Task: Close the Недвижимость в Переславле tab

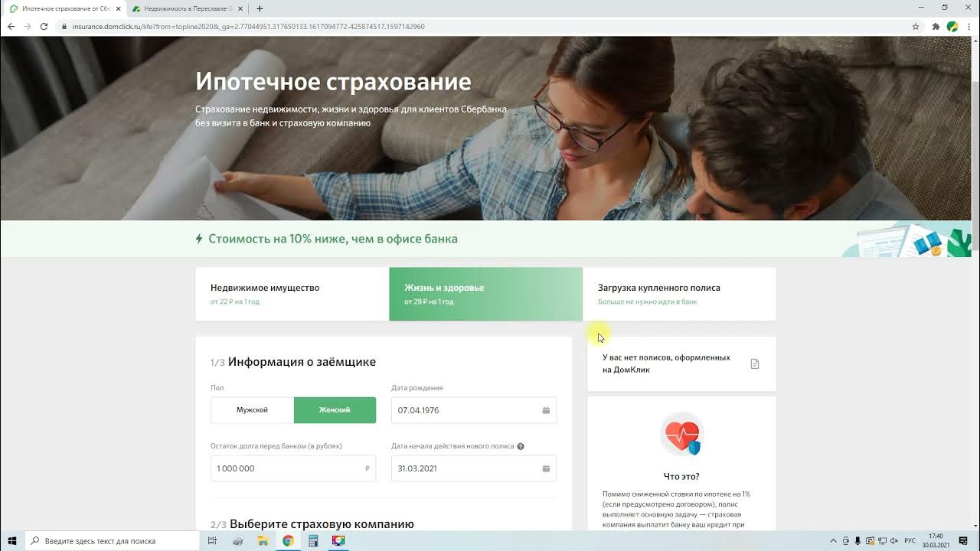Action: [x=241, y=8]
